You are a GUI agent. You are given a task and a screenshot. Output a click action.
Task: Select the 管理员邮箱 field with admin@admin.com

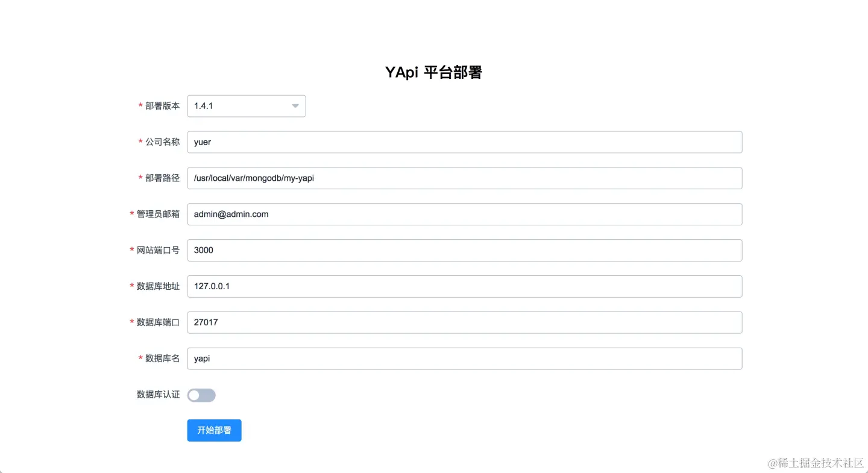click(465, 215)
